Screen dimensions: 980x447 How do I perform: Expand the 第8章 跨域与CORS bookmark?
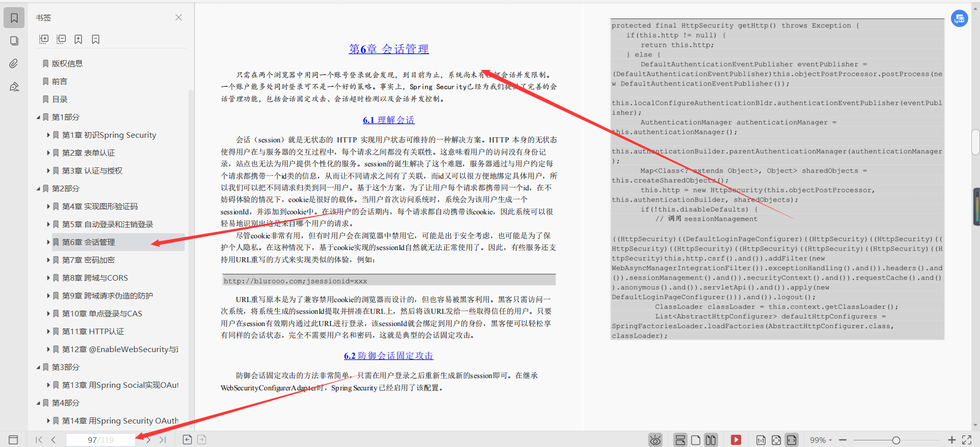click(48, 278)
